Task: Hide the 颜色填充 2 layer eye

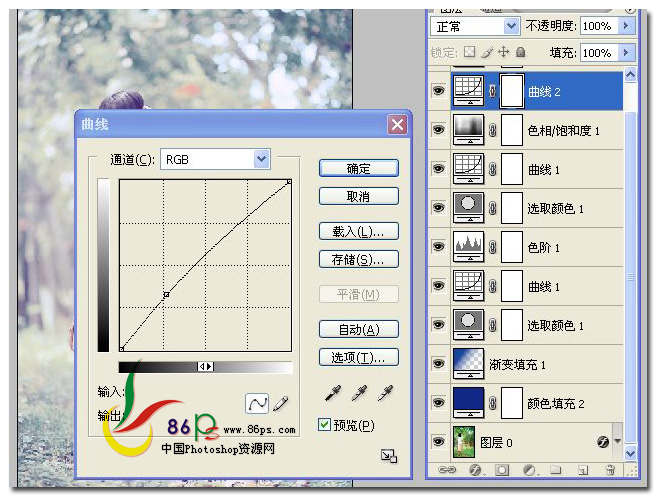Action: coord(439,402)
